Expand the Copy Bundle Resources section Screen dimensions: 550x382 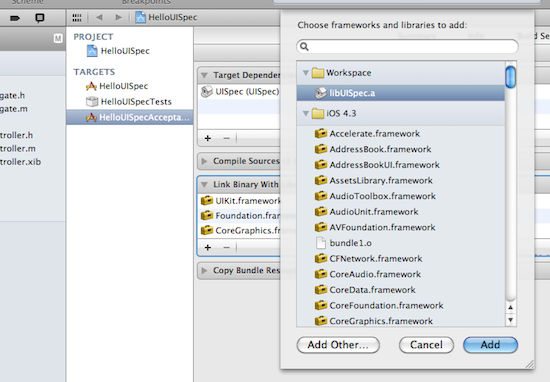(204, 270)
